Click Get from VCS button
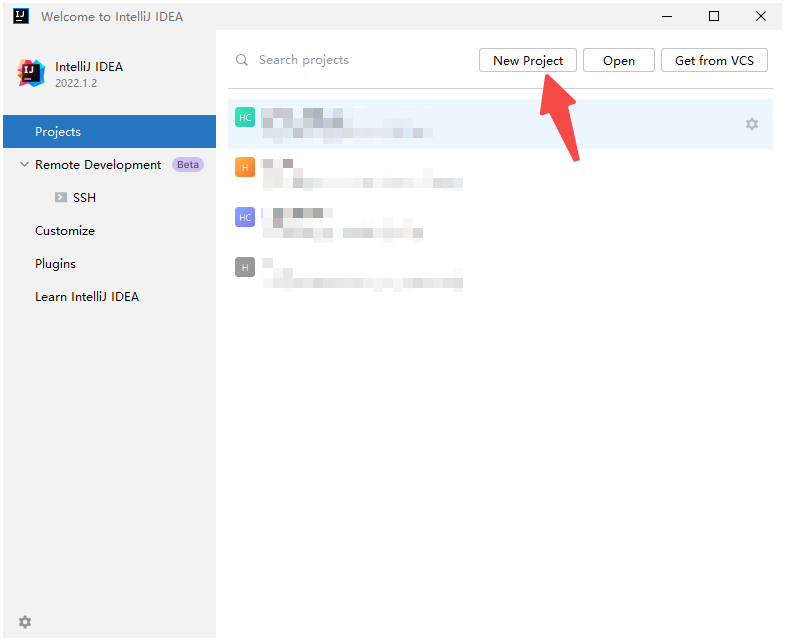787x644 pixels. [x=714, y=60]
